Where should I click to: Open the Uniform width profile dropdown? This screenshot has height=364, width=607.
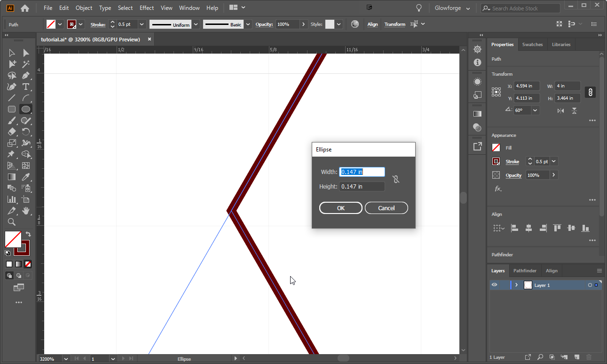196,24
